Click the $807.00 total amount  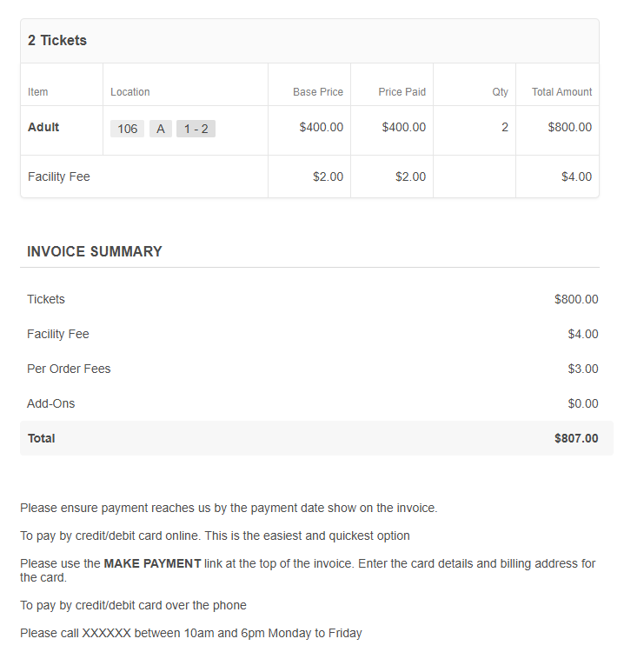click(576, 438)
